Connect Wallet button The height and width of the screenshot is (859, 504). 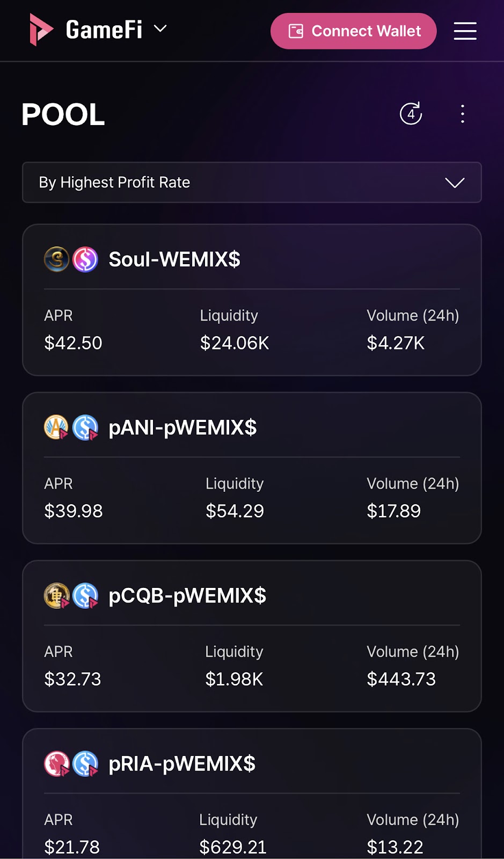point(353,31)
